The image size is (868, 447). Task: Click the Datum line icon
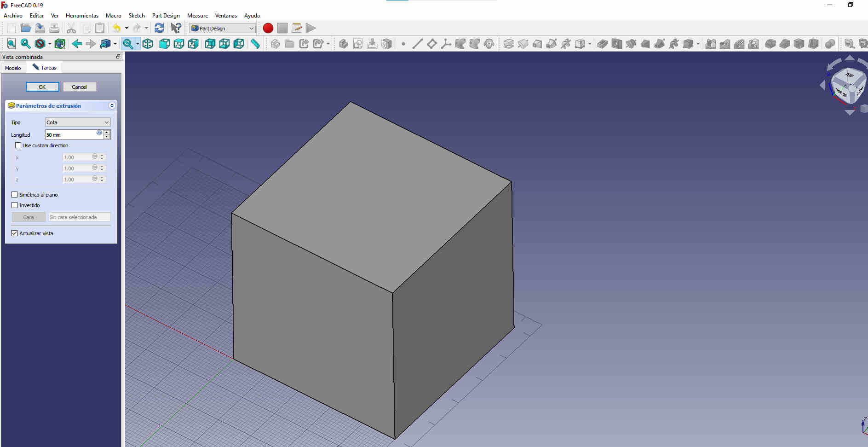417,44
